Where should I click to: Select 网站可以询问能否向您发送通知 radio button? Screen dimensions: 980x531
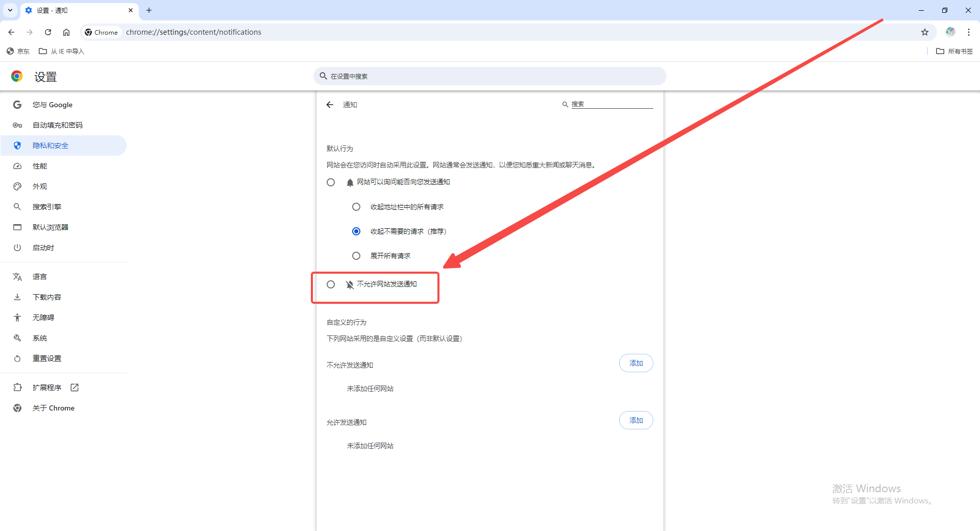[331, 182]
